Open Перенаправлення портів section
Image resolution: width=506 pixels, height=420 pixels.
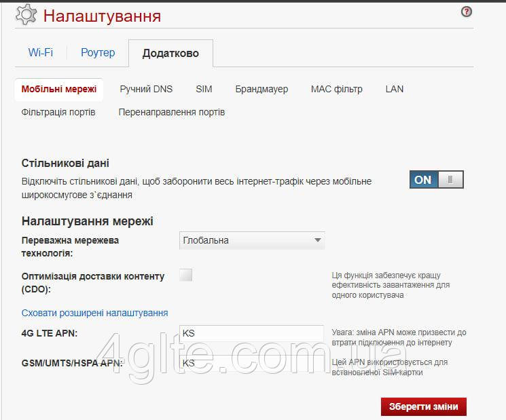(171, 112)
